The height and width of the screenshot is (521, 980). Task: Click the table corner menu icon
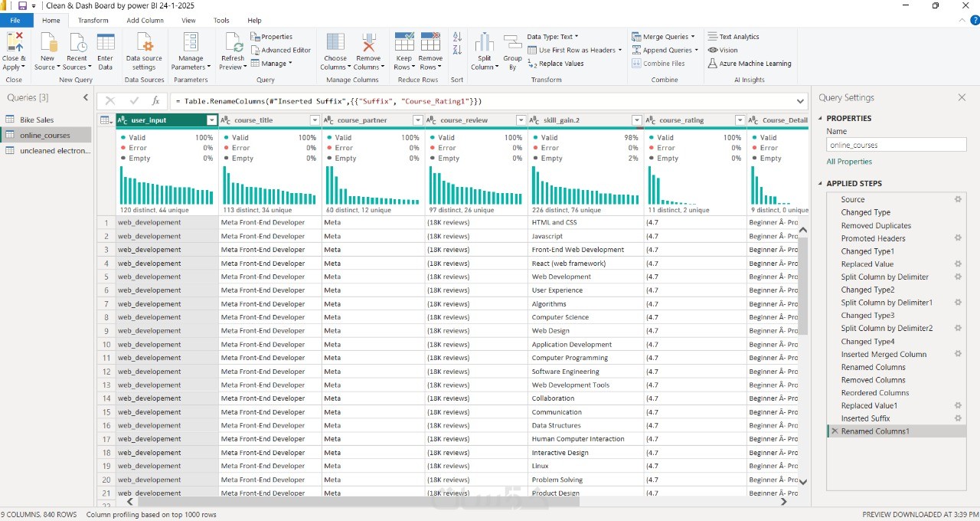click(x=106, y=120)
